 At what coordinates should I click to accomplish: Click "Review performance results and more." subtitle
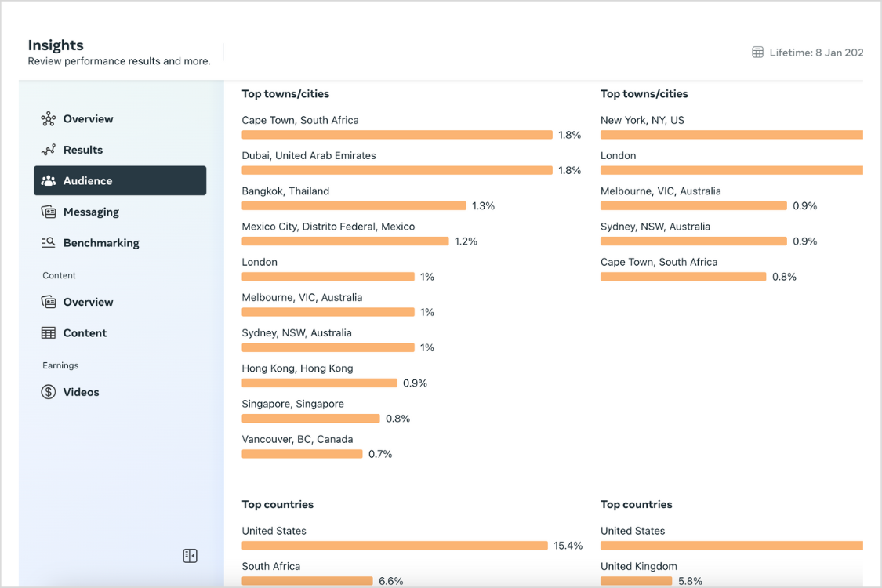(x=119, y=61)
